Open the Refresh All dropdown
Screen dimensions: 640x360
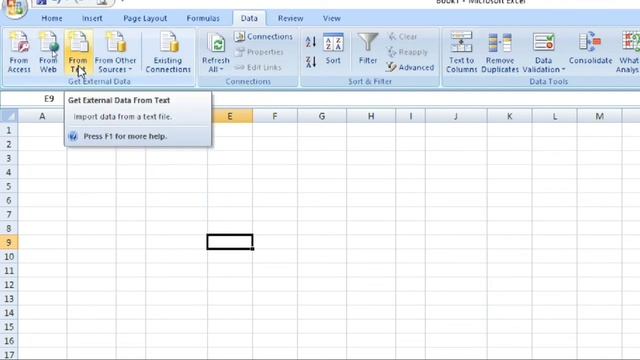[216, 52]
